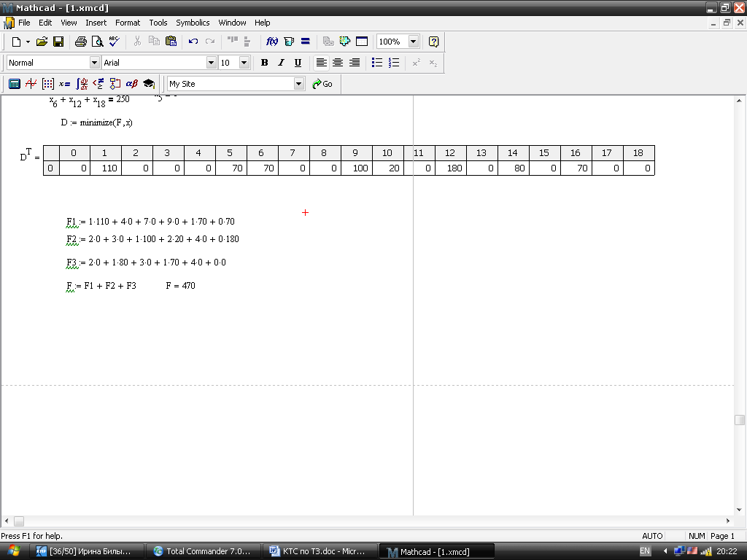
Task: Set Align Right paragraph
Action: [355, 63]
